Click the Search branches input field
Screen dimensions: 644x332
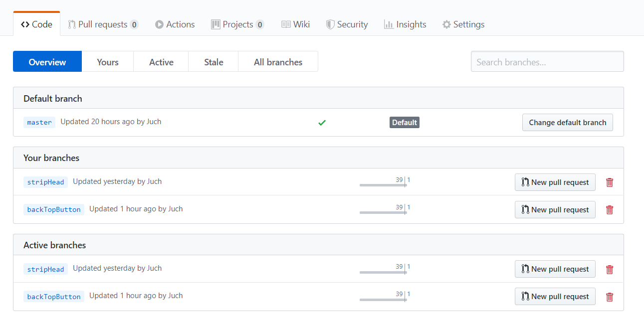point(547,62)
